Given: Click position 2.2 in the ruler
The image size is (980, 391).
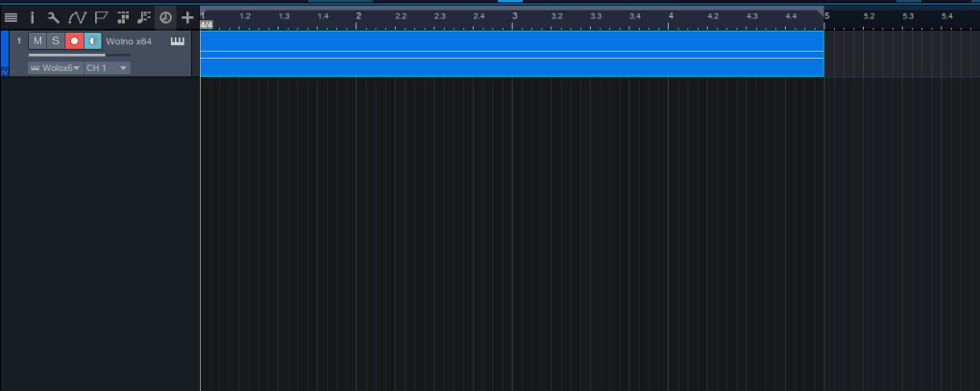Looking at the screenshot, I should (x=401, y=16).
